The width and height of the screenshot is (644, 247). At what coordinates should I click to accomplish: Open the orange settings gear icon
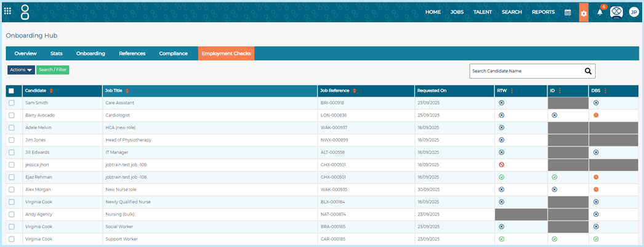click(584, 13)
